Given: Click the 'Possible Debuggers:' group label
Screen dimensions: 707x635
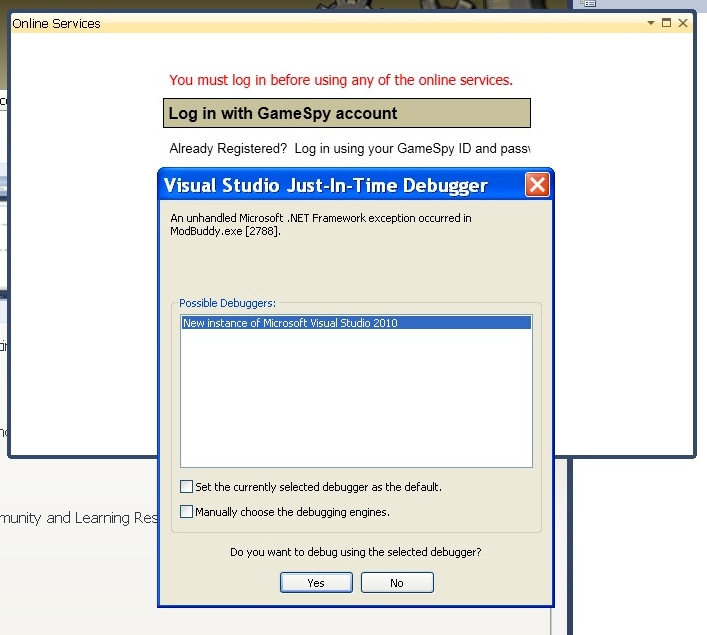Looking at the screenshot, I should coord(227,303).
